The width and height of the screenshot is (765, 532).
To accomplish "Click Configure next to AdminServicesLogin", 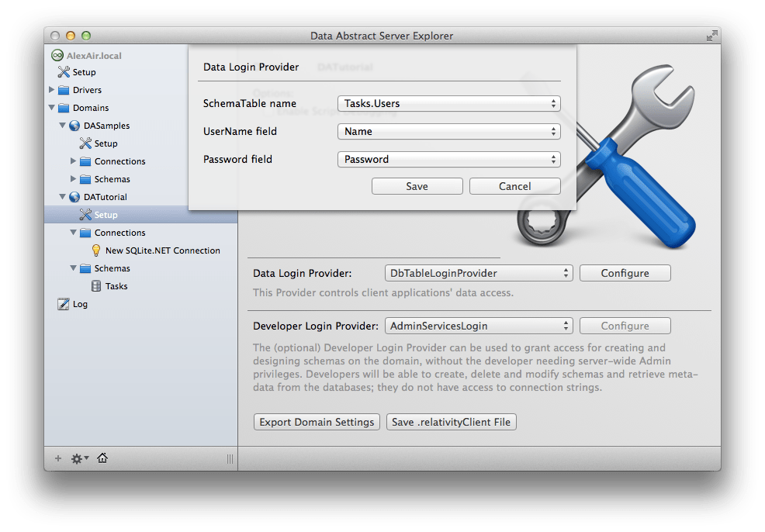I will tap(625, 326).
